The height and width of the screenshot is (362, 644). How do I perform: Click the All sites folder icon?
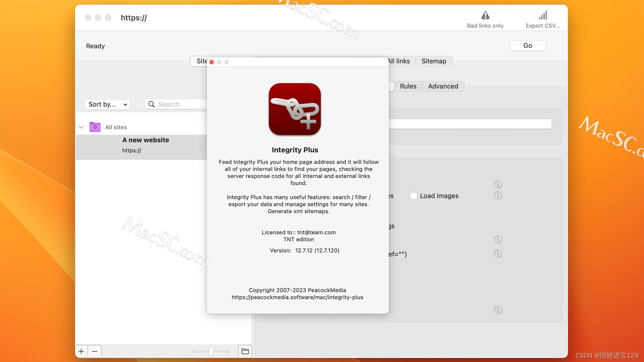(95, 127)
